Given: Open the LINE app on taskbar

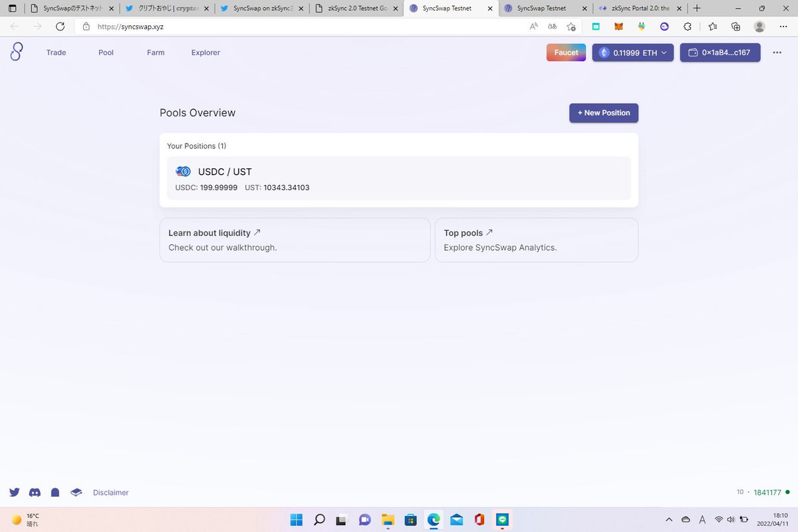Looking at the screenshot, I should (x=502, y=519).
